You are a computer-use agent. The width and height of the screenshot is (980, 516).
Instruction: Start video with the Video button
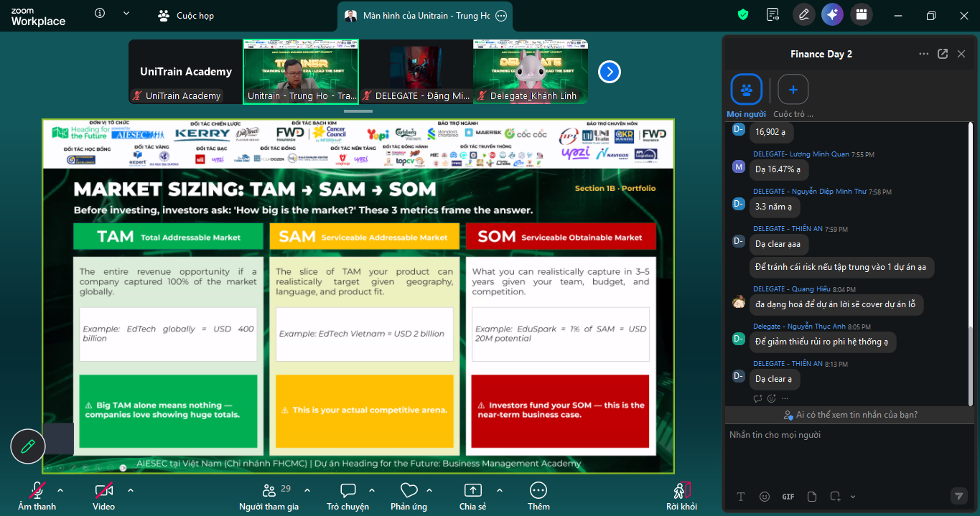[x=103, y=496]
